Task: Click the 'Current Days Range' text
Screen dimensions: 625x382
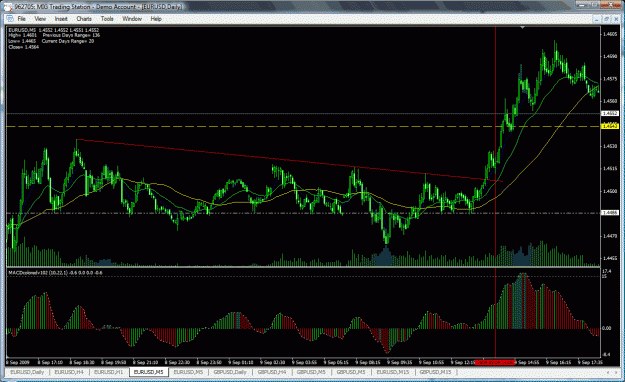Action: 68,41
